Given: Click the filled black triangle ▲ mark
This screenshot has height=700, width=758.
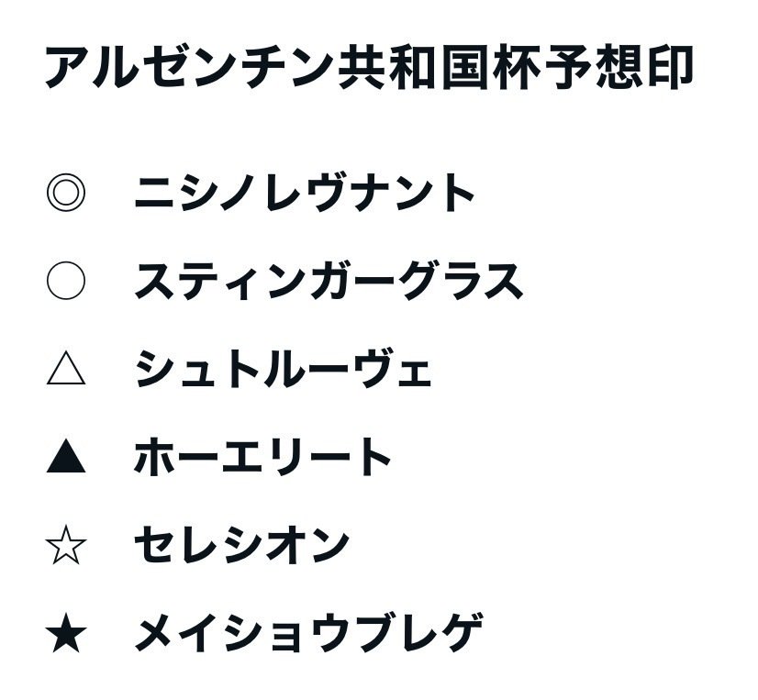Looking at the screenshot, I should point(65,458).
